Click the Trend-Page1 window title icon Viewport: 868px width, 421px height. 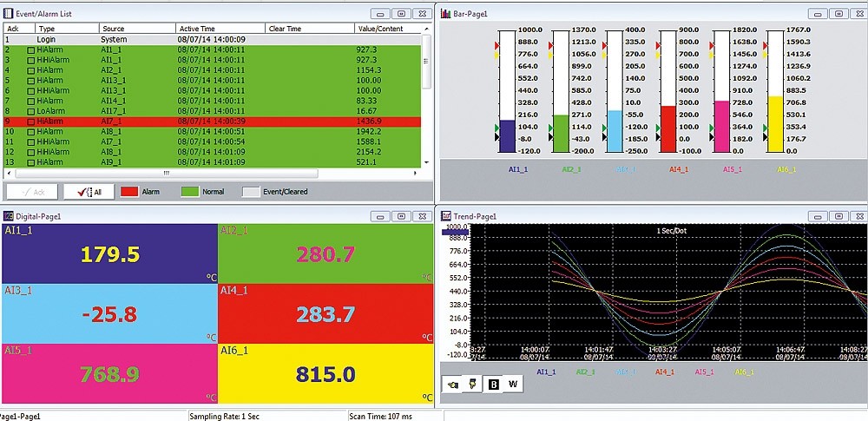click(445, 216)
